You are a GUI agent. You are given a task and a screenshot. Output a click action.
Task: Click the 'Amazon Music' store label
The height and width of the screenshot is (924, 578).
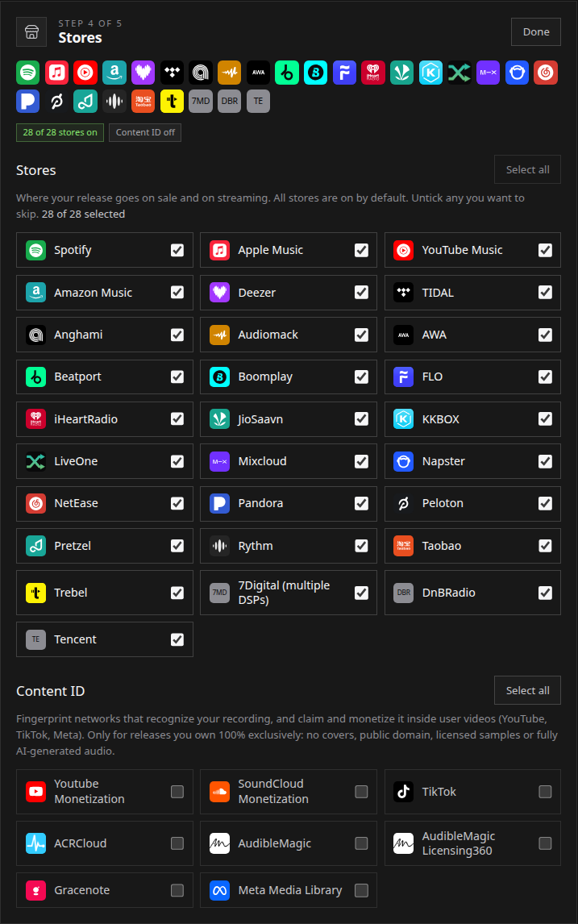93,293
